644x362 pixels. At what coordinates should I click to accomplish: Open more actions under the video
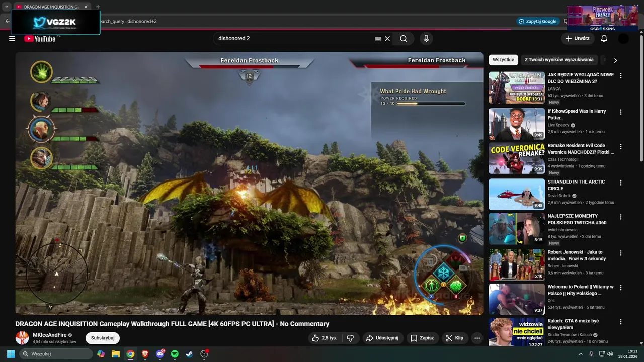click(477, 338)
